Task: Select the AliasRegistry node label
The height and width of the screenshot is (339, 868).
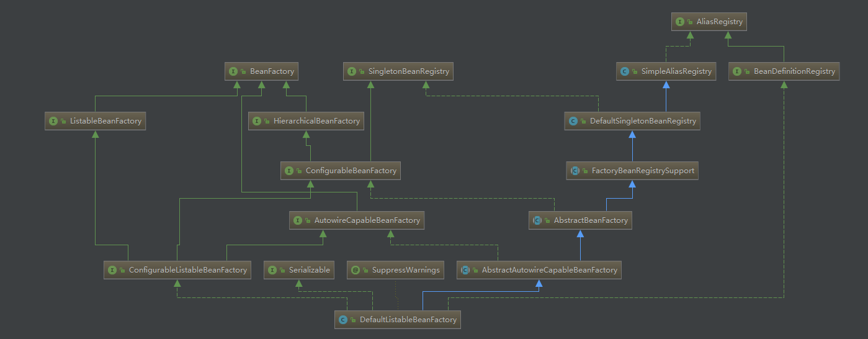Action: point(720,22)
